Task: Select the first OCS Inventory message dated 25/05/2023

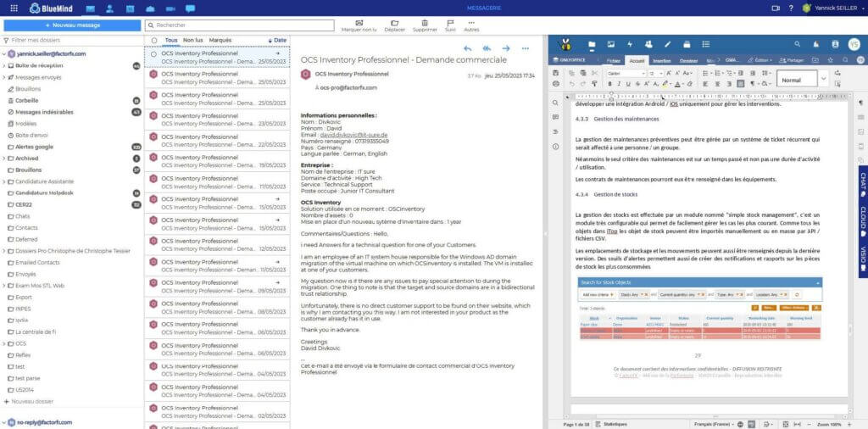Action: pyautogui.click(x=217, y=57)
